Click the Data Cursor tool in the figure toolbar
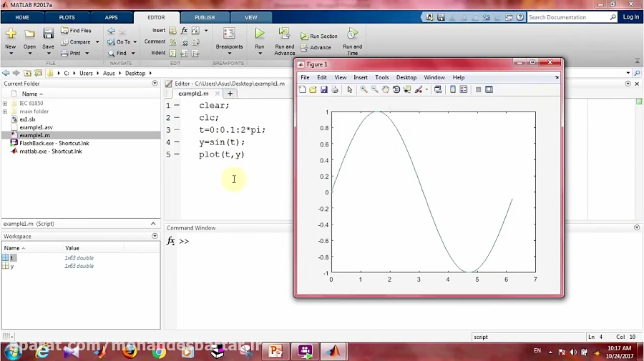 [x=407, y=89]
